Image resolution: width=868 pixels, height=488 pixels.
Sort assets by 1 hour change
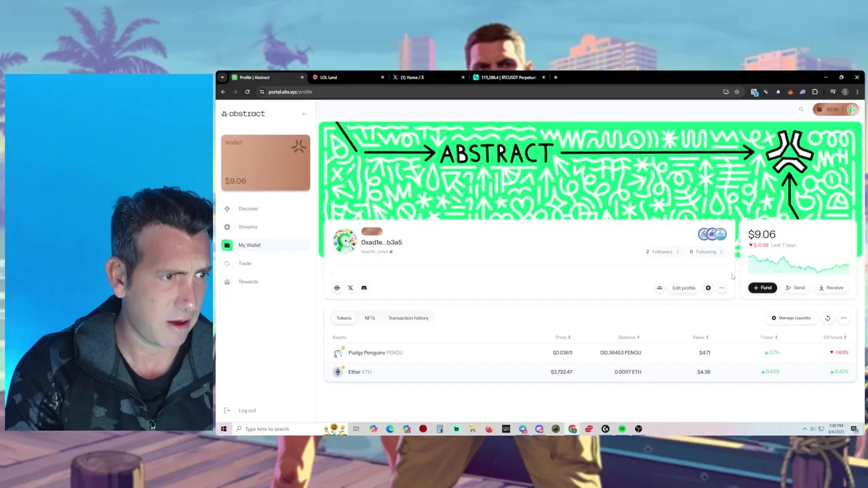pos(770,338)
